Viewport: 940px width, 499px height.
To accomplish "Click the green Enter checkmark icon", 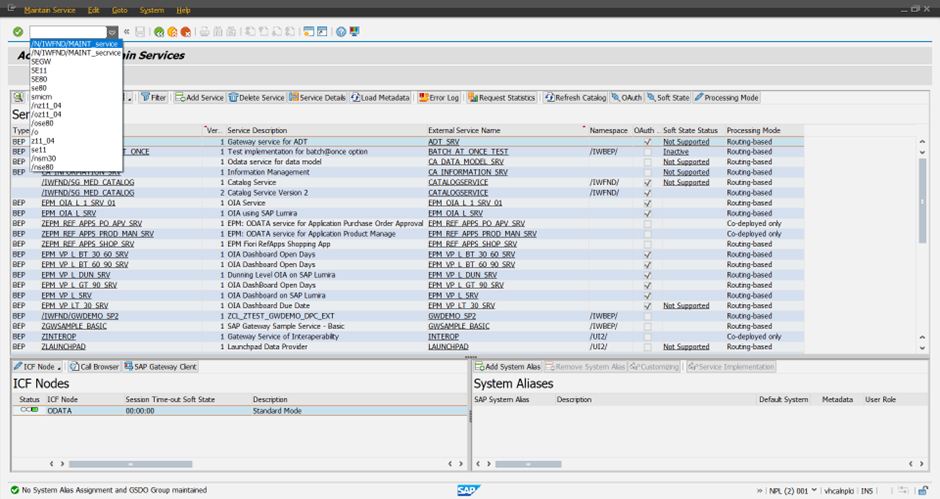I will click(x=18, y=32).
